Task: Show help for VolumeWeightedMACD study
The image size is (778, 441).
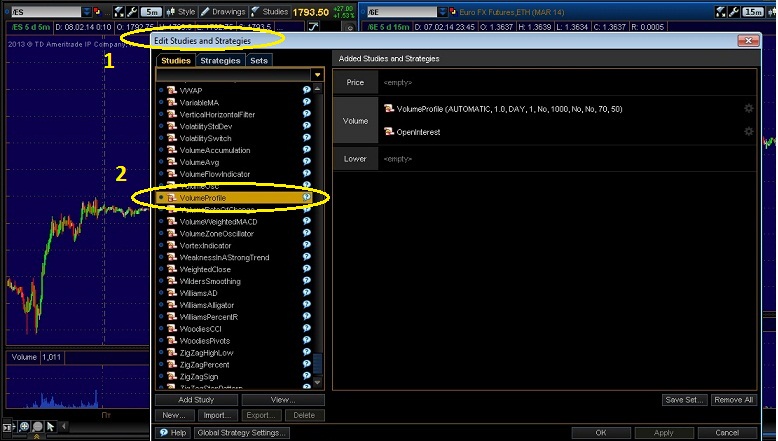Action: (307, 221)
